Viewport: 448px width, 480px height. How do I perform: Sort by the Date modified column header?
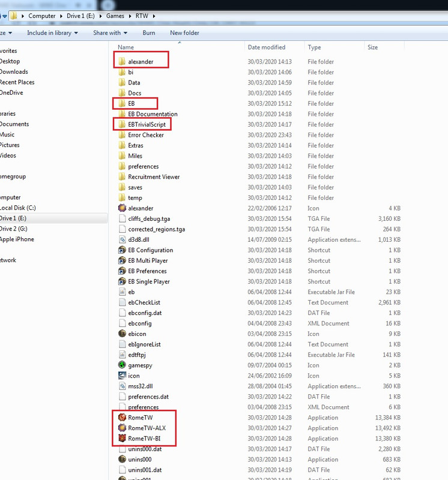266,47
